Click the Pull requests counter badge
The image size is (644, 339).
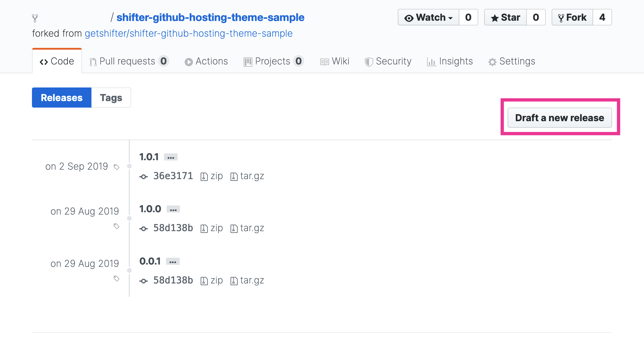[163, 61]
